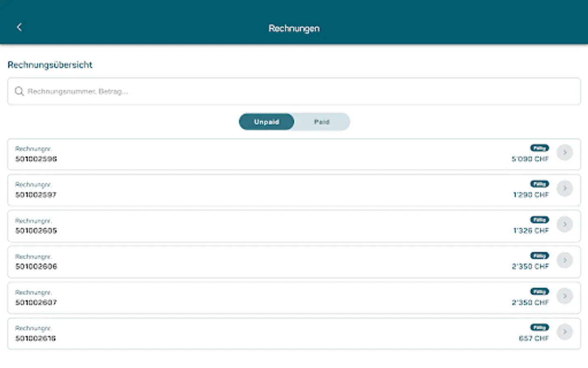The image size is (588, 368).
Task: Click the amount 5'090 CHF
Action: [530, 159]
